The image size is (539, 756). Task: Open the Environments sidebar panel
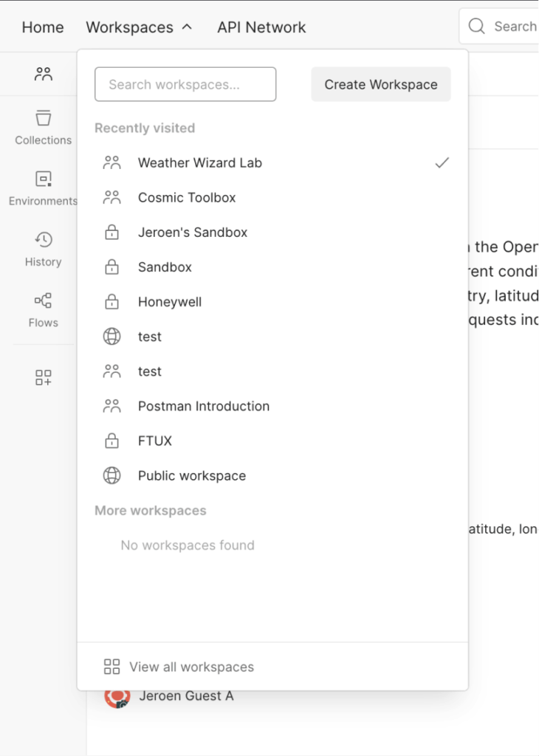click(x=44, y=188)
